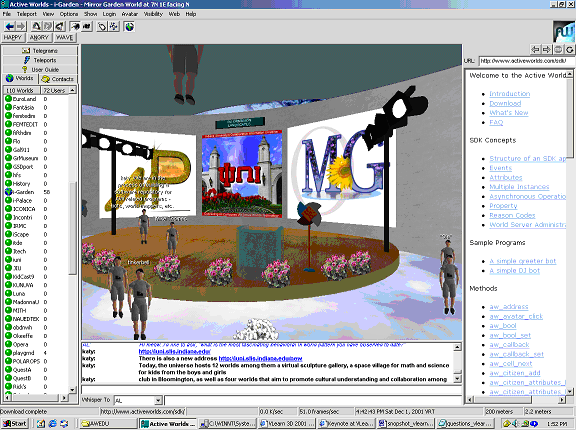The width and height of the screenshot is (576, 432).
Task: Switch to the Worlds tab
Action: (x=20, y=79)
